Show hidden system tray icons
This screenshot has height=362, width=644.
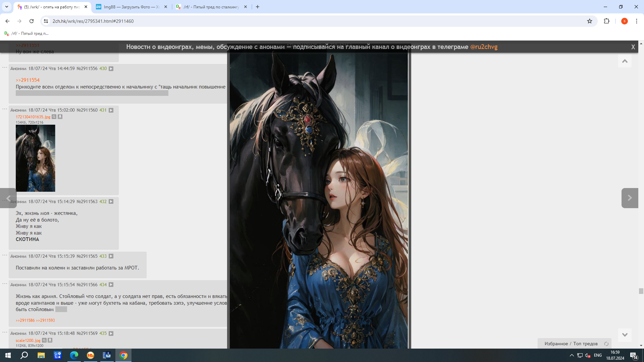point(572,355)
